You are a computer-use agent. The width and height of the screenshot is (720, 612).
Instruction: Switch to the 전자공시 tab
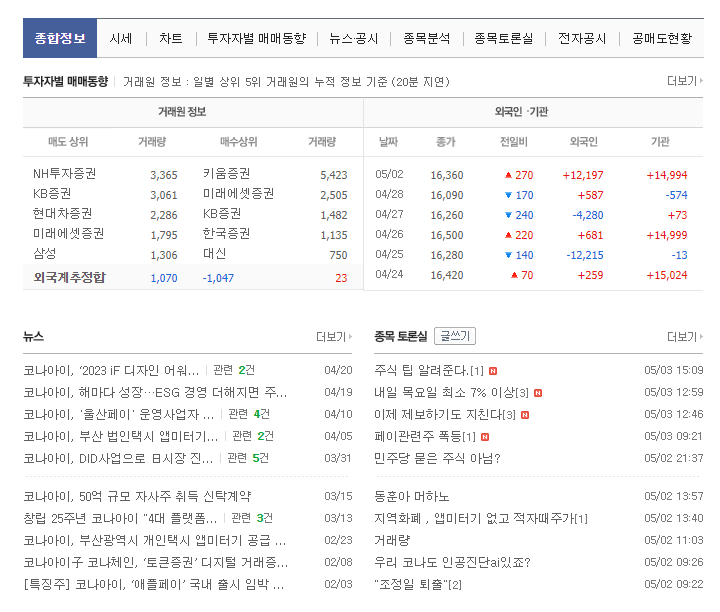(582, 39)
